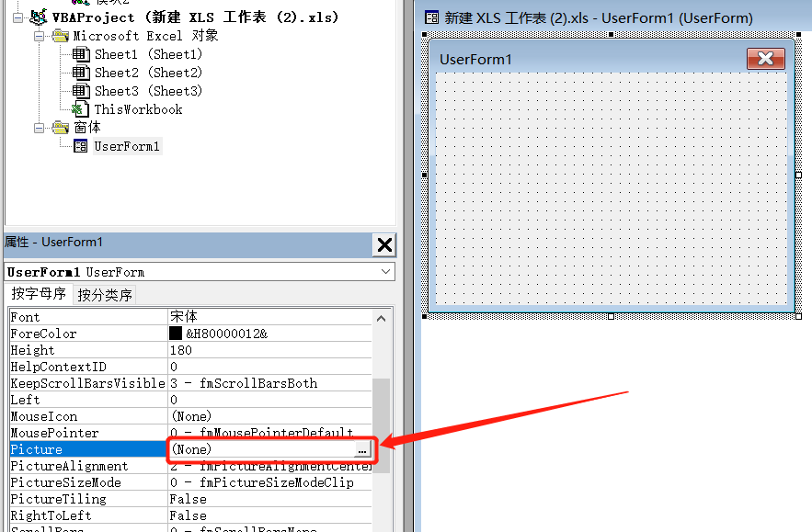Click the bottom-right corner handle of UserForm1
812x532 pixels.
pos(798,316)
